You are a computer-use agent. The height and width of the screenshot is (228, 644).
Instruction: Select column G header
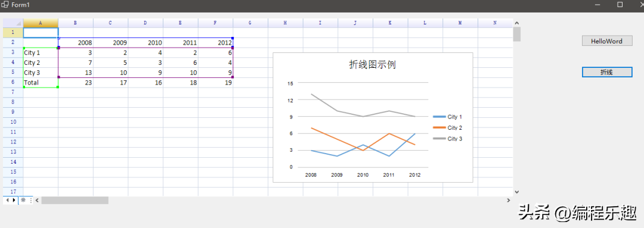250,23
